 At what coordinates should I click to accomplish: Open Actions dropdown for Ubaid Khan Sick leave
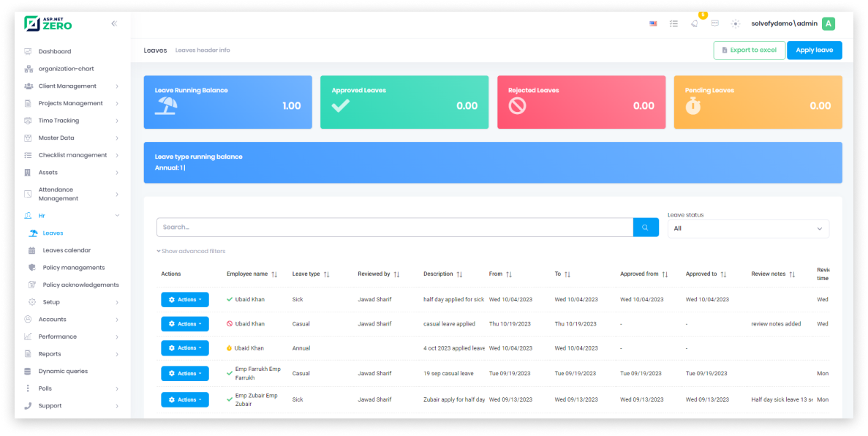point(185,299)
